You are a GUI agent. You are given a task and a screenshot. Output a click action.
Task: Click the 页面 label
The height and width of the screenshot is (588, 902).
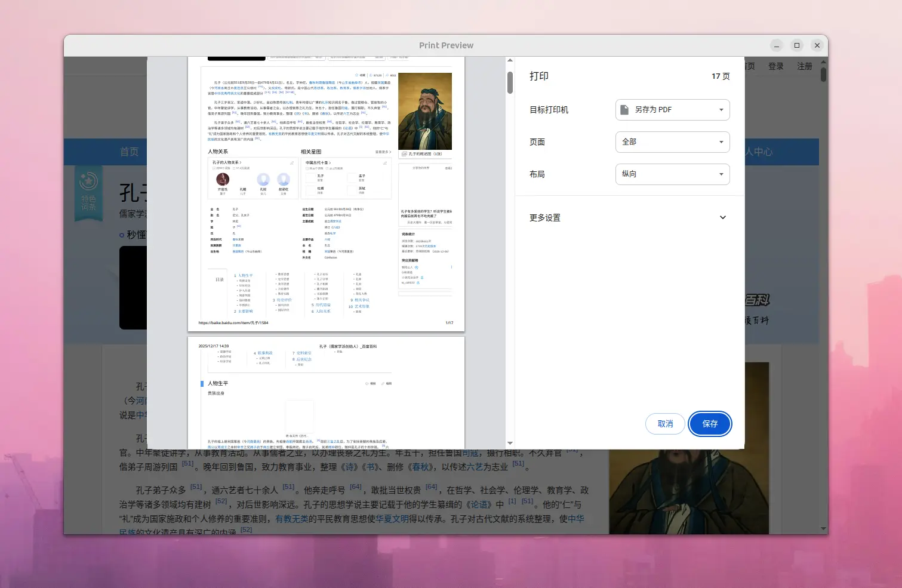(537, 142)
